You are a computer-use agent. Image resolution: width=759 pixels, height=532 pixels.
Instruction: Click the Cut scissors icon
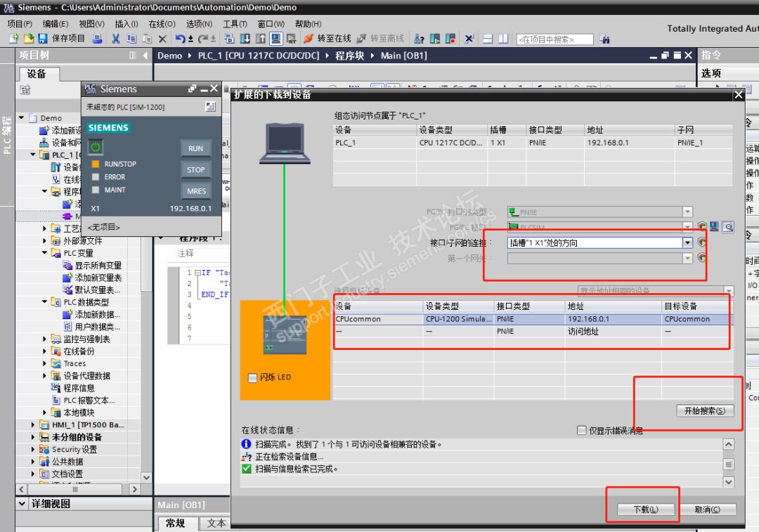point(116,39)
